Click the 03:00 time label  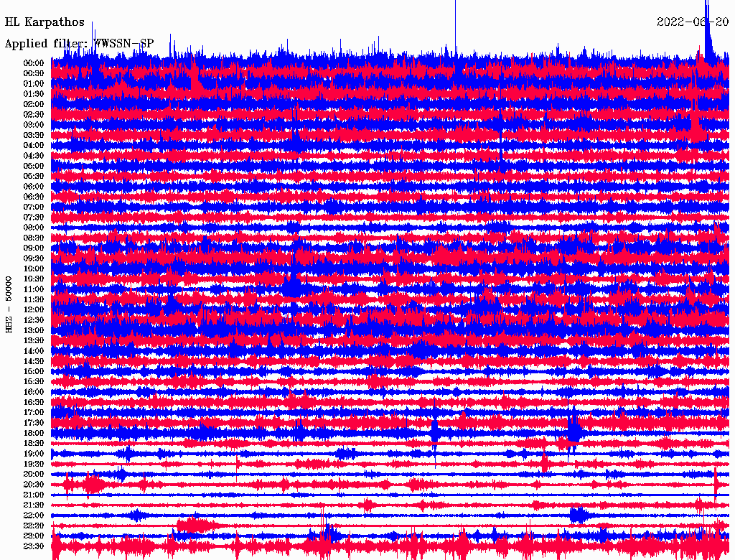(34, 125)
